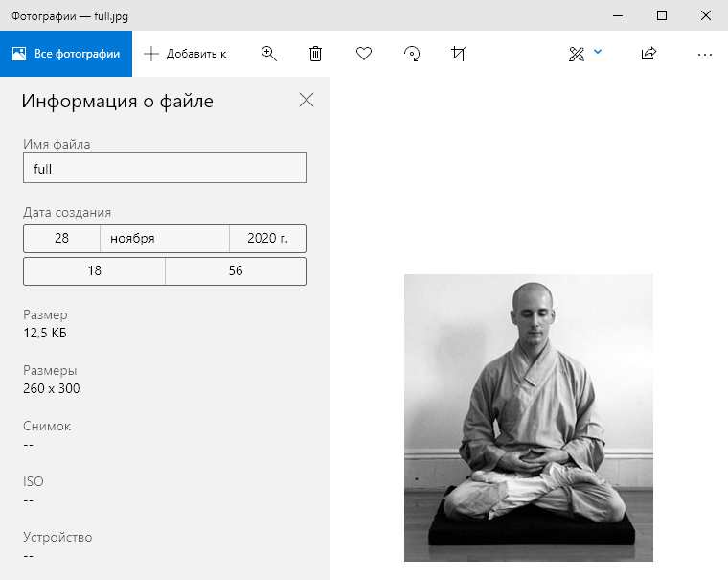728x580 pixels.
Task: Open the edit and create tools icon
Action: click(x=577, y=54)
